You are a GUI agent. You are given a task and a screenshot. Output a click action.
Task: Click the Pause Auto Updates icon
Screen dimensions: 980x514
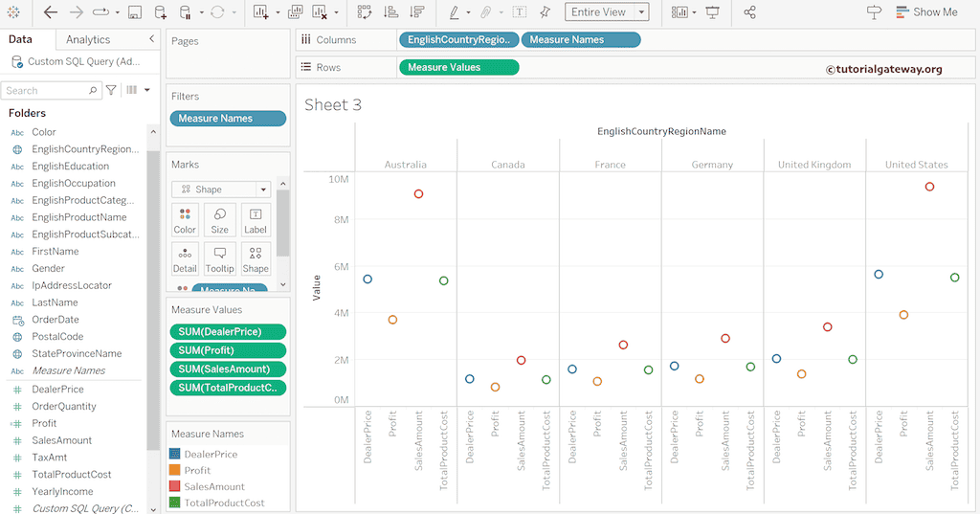(x=185, y=11)
